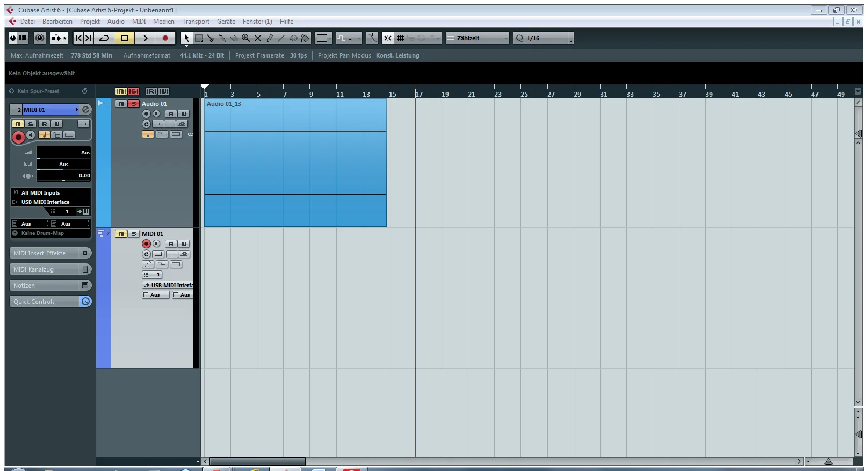868x471 pixels.
Task: Open the Bearbeiten menu
Action: 57,22
